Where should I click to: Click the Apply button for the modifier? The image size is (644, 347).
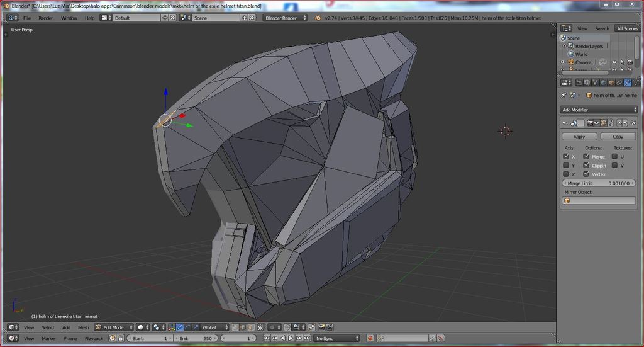[579, 136]
